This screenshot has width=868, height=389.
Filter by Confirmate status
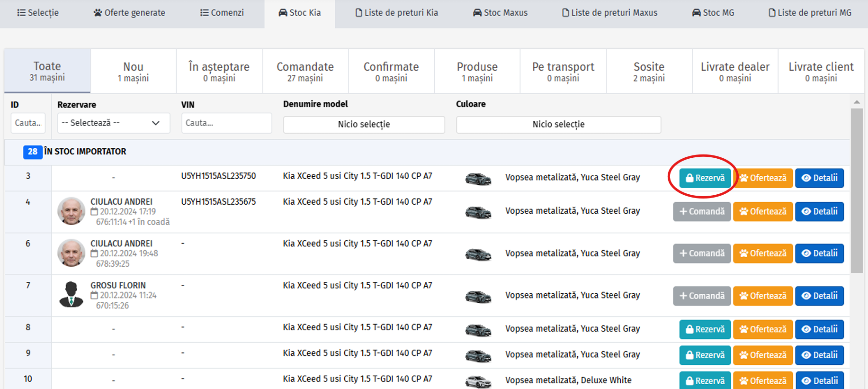click(x=391, y=71)
